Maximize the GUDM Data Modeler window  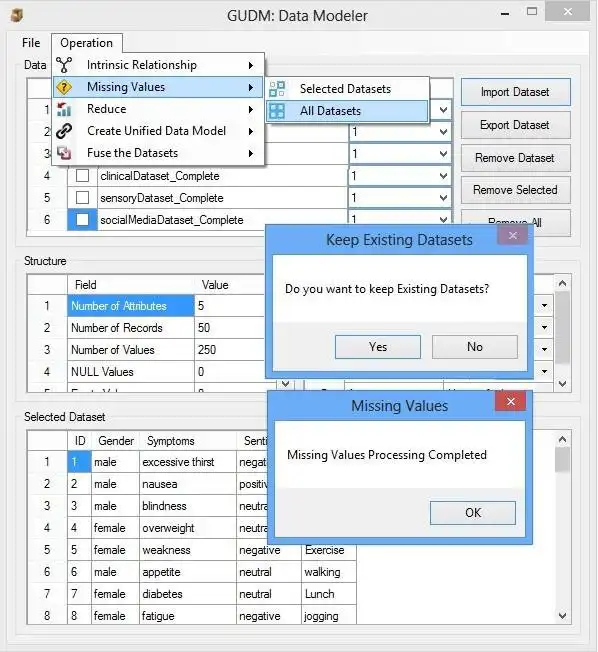click(x=532, y=12)
